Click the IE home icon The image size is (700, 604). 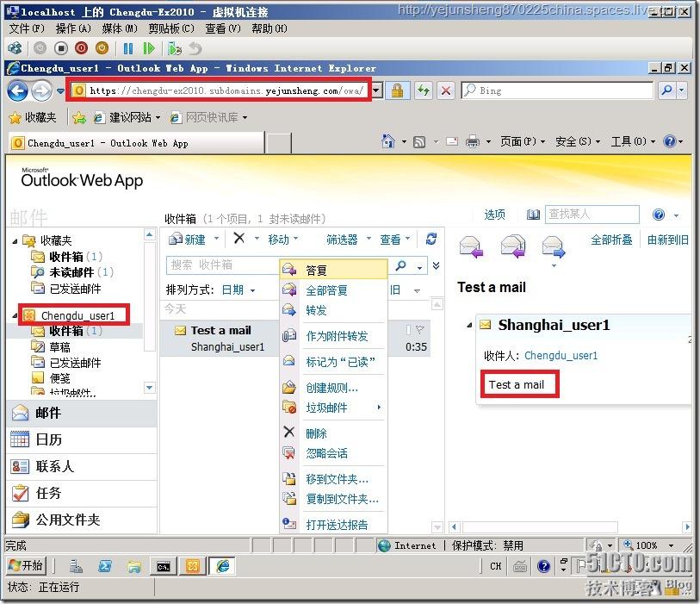(388, 141)
